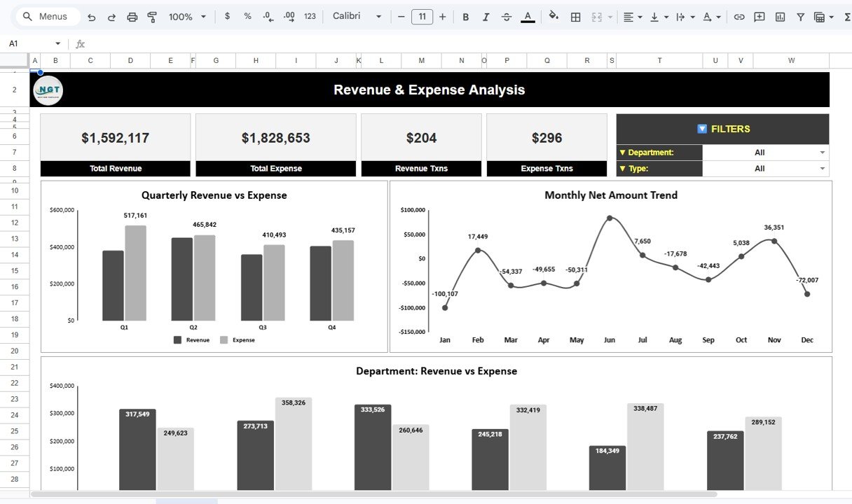Toggle italic formatting
This screenshot has height=504, width=852.
click(486, 16)
